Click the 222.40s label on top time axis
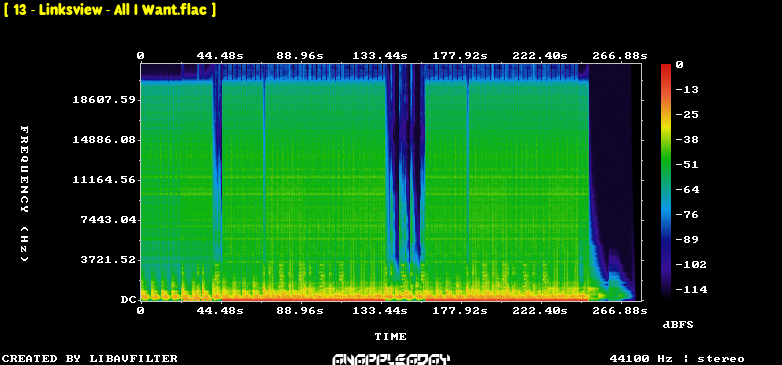 tap(540, 56)
